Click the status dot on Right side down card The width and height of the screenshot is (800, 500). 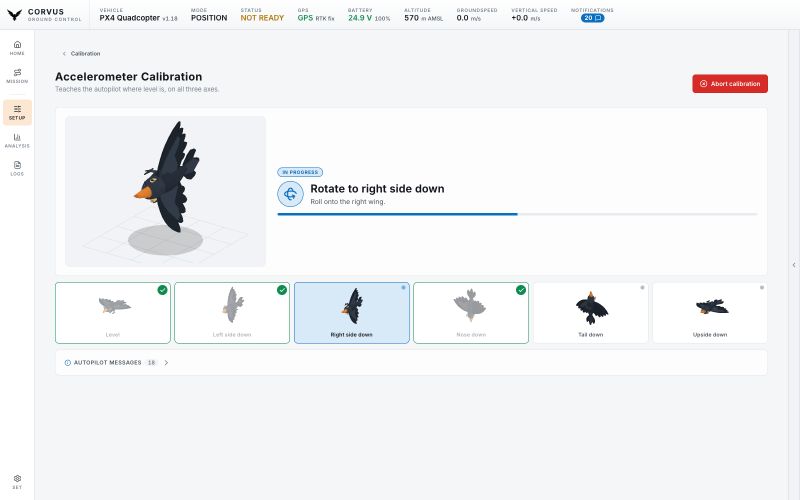point(403,288)
